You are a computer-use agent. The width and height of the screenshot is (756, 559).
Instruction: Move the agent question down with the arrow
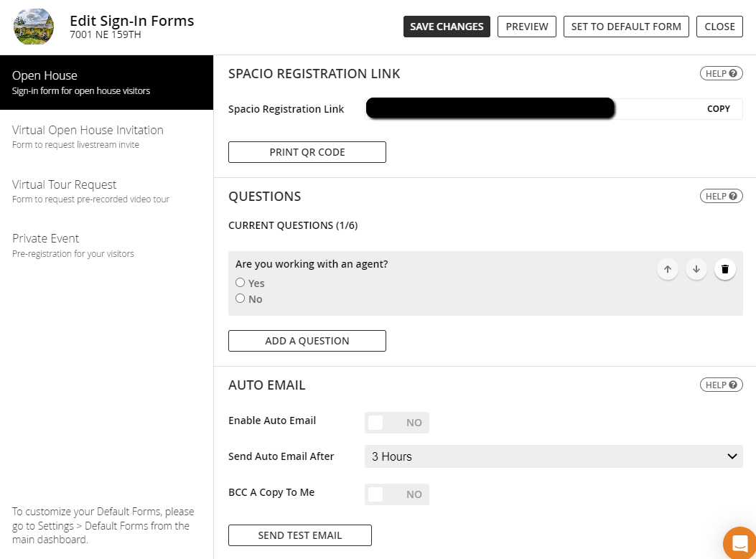click(696, 269)
